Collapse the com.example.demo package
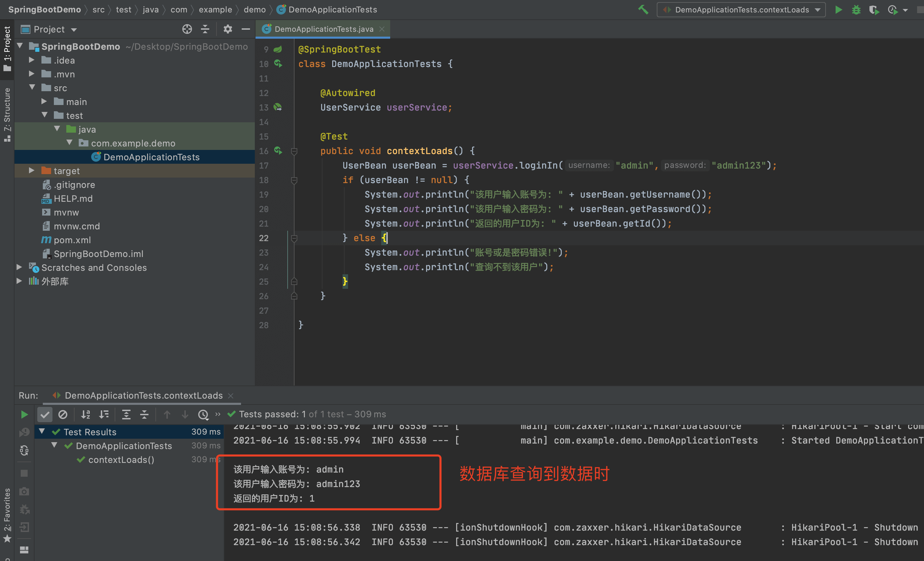This screenshot has width=924, height=561. point(70,143)
